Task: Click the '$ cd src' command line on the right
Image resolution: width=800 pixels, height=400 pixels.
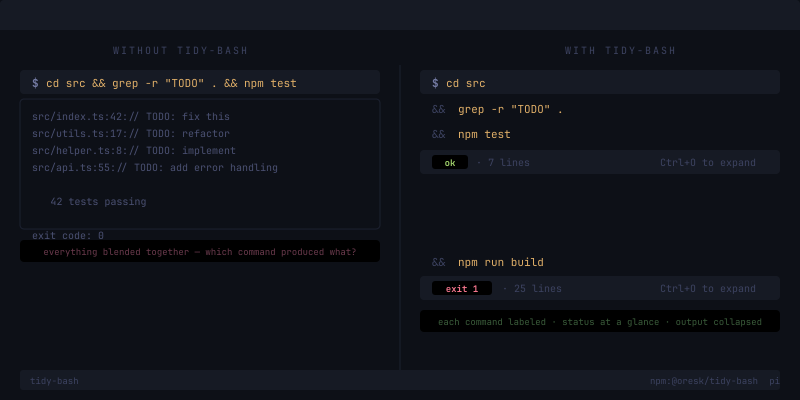Action: [600, 82]
